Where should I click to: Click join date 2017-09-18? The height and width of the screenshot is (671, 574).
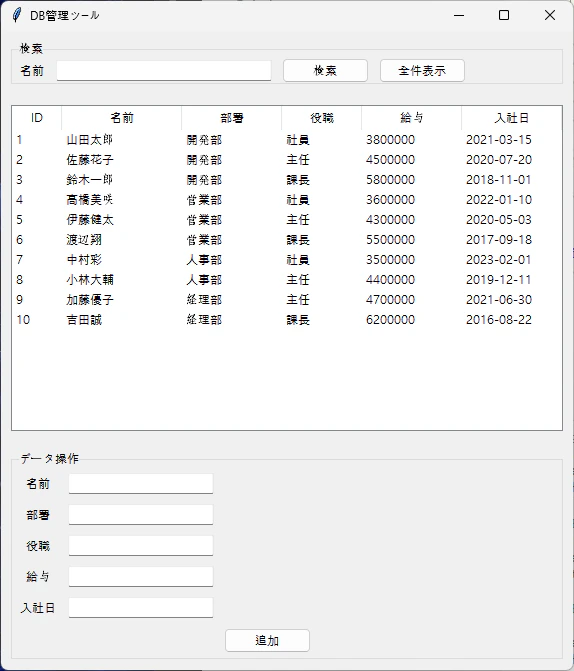pos(499,240)
